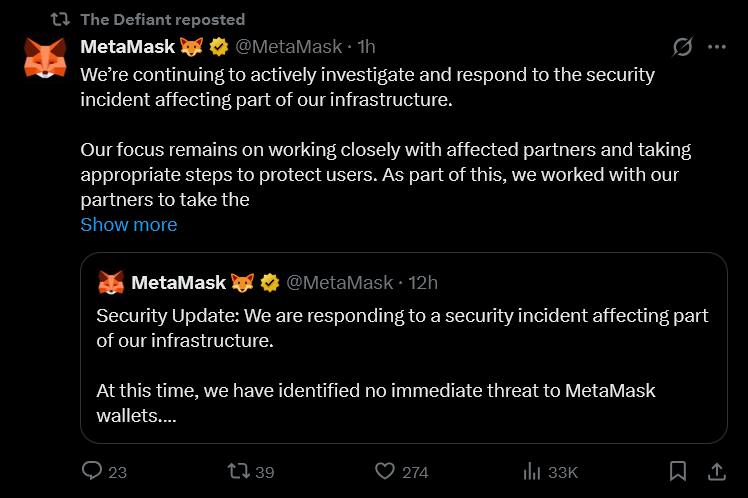Image resolution: width=748 pixels, height=498 pixels.
Task: Click the @MetaMask handle on main tweet
Action: pos(289,47)
